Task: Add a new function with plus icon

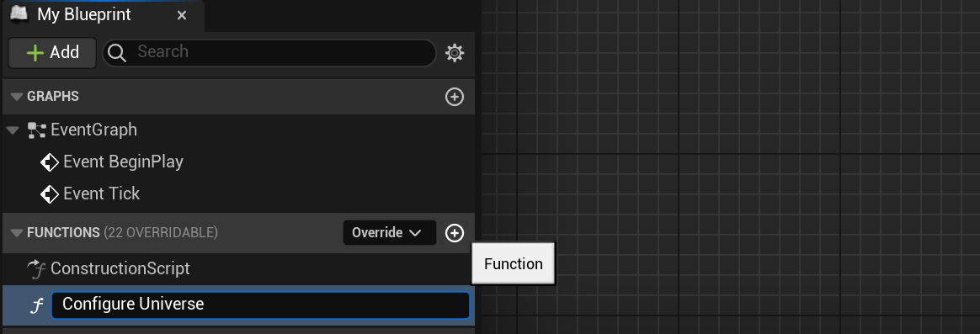Action: [455, 233]
